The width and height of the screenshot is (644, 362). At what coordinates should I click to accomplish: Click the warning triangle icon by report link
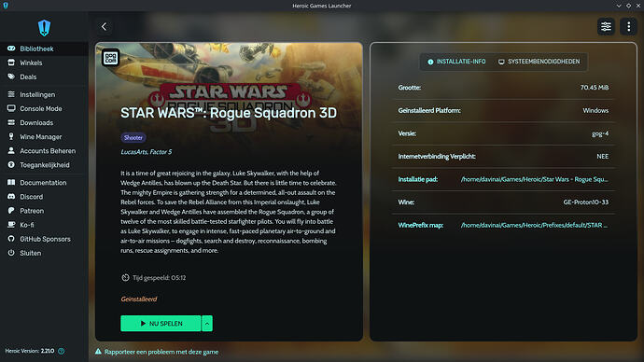click(98, 352)
